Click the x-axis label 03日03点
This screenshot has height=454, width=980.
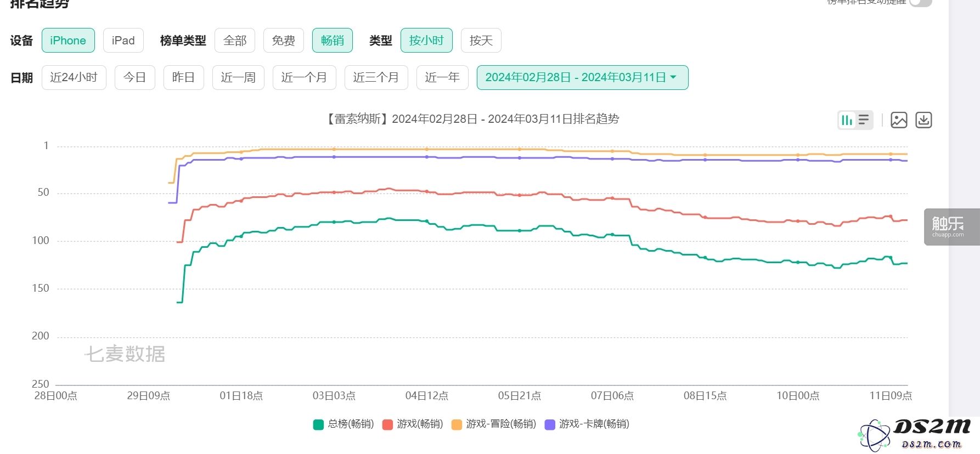[334, 396]
